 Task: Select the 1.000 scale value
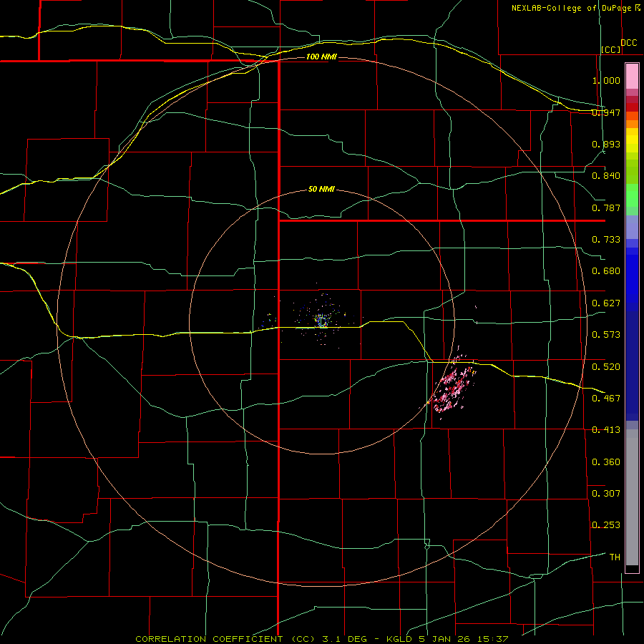tap(606, 80)
